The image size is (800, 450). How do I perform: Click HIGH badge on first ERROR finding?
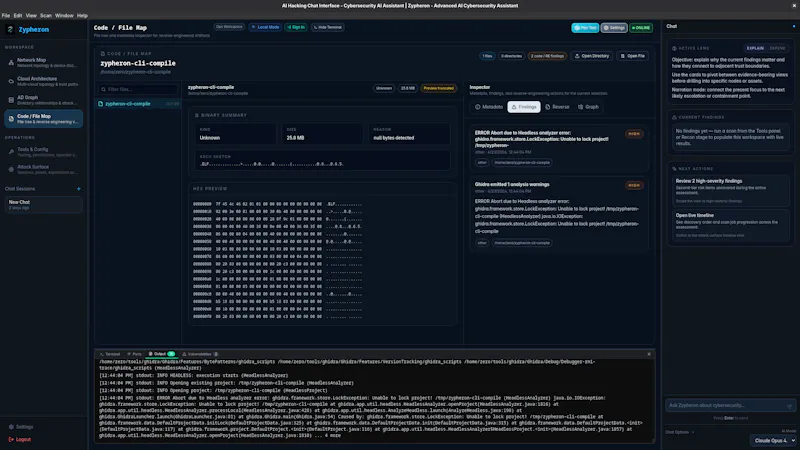(634, 134)
